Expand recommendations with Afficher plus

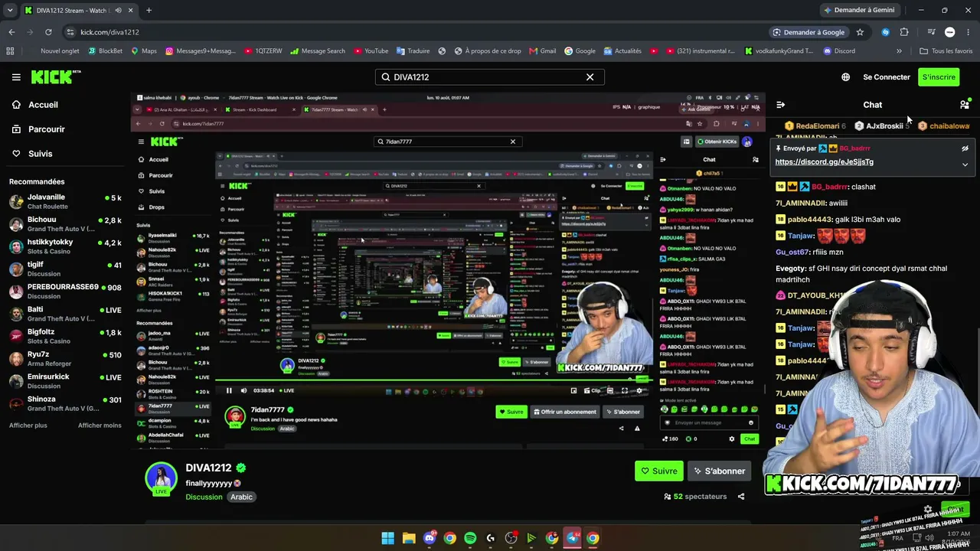pyautogui.click(x=28, y=425)
